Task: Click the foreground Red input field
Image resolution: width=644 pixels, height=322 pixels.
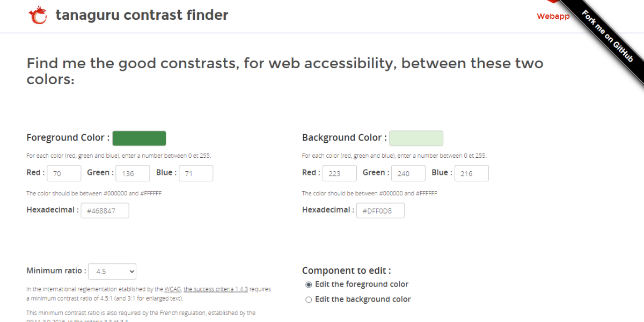Action: click(x=64, y=173)
